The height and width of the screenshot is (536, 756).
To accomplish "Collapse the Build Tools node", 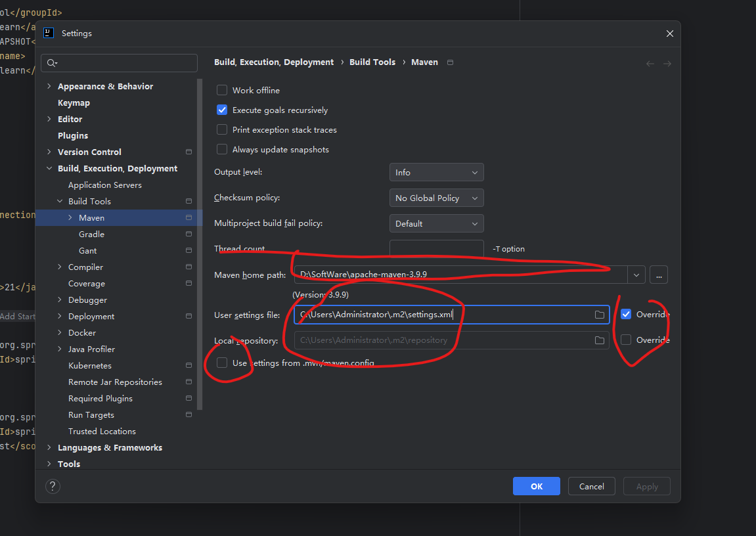I will (59, 201).
